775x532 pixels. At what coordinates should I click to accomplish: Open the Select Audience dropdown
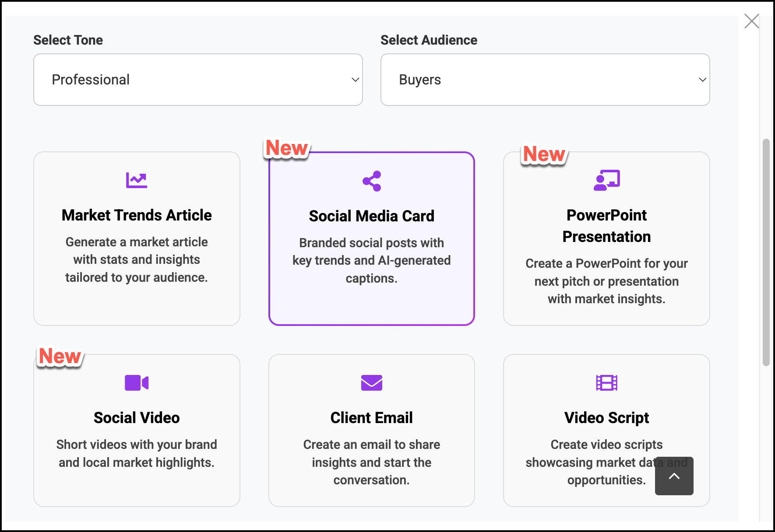click(x=545, y=80)
